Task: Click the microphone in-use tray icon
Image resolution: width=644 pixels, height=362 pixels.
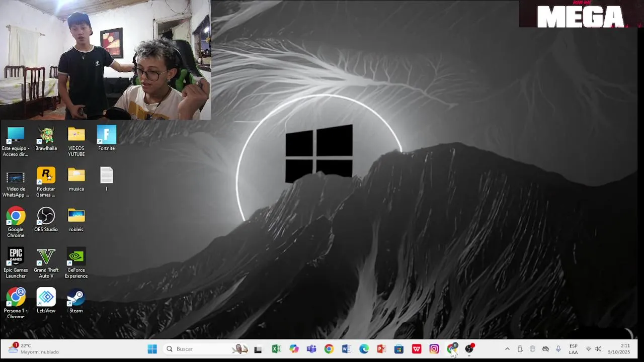Action: 558,349
